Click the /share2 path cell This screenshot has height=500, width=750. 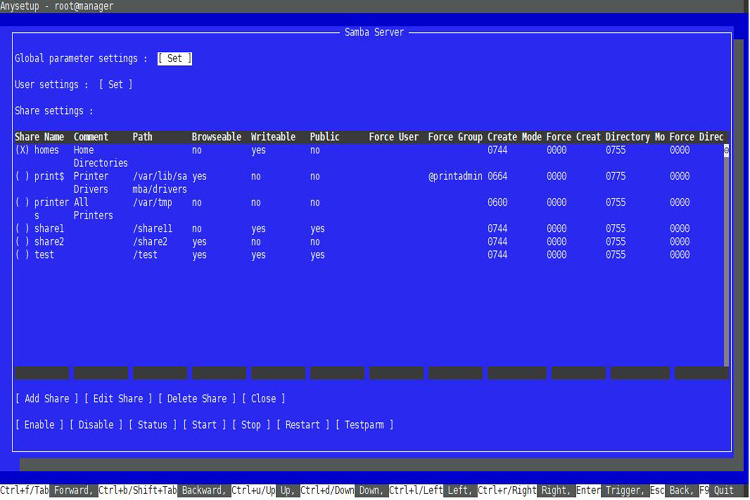pos(150,242)
